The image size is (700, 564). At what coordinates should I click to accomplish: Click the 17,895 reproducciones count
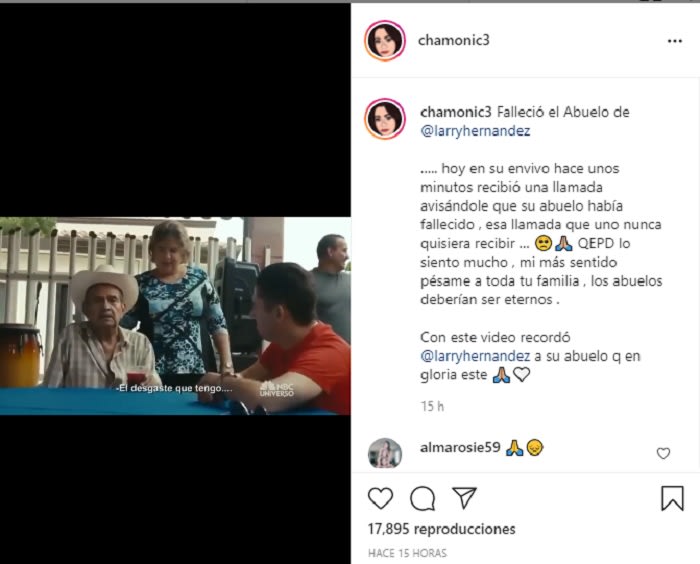tap(442, 529)
